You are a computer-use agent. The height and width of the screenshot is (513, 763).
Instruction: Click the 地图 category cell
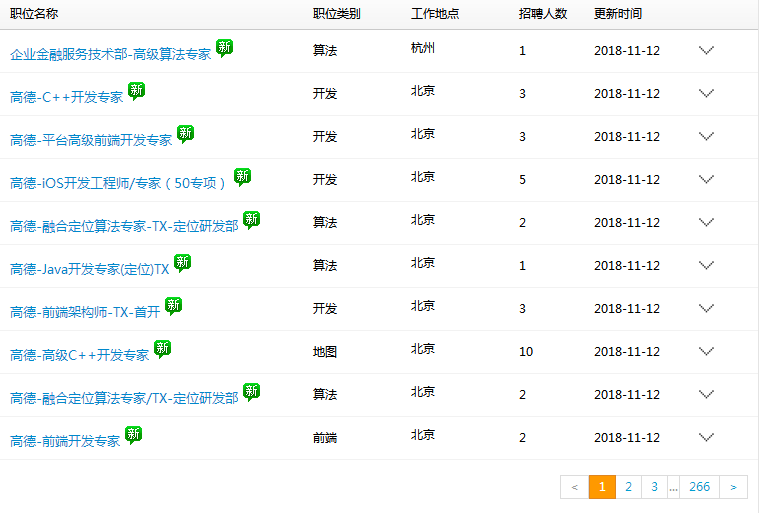tap(325, 351)
